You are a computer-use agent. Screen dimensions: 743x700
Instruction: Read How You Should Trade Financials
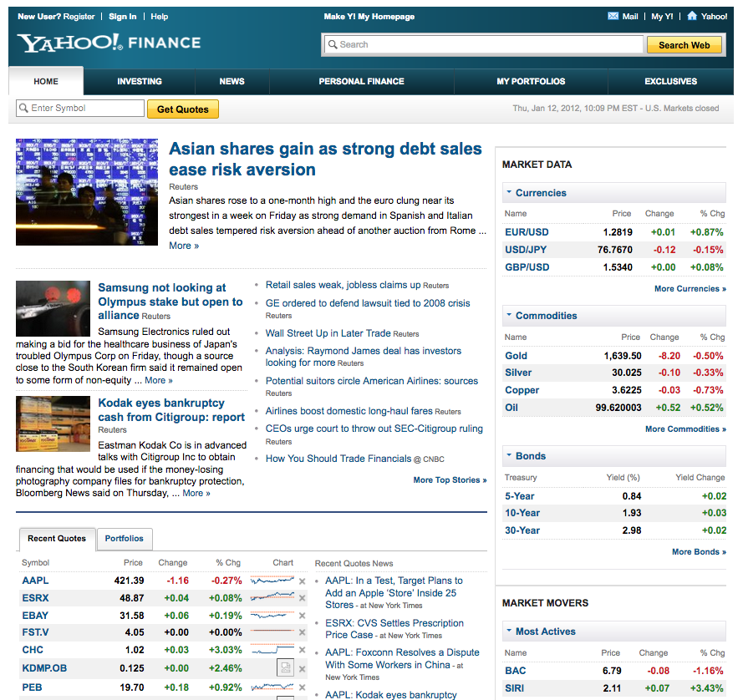(338, 459)
